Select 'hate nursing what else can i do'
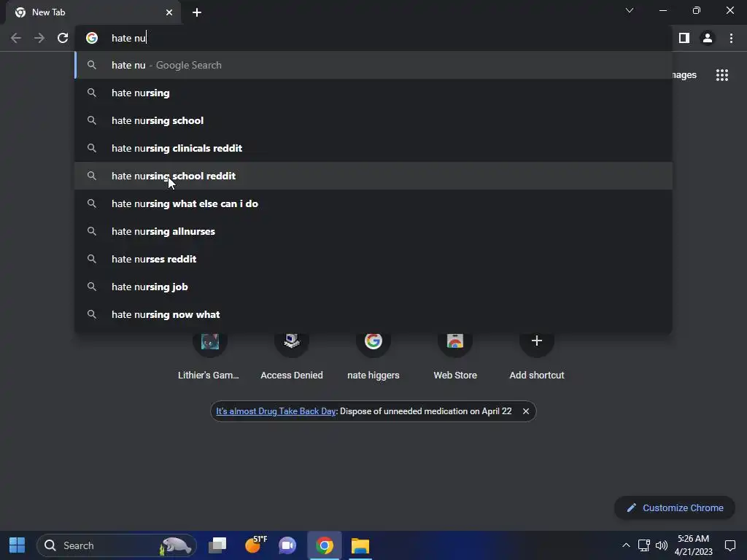The image size is (747, 560). pyautogui.click(x=373, y=203)
